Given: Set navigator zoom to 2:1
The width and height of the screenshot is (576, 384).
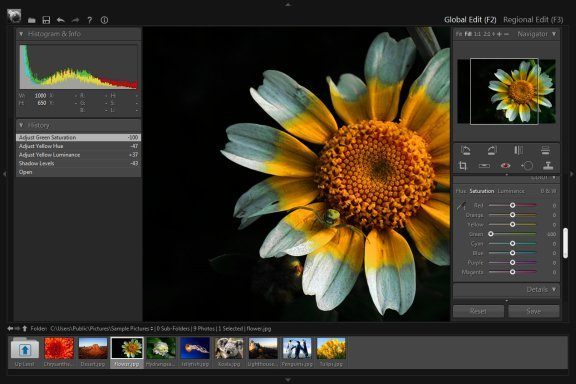Looking at the screenshot, I should [487, 34].
